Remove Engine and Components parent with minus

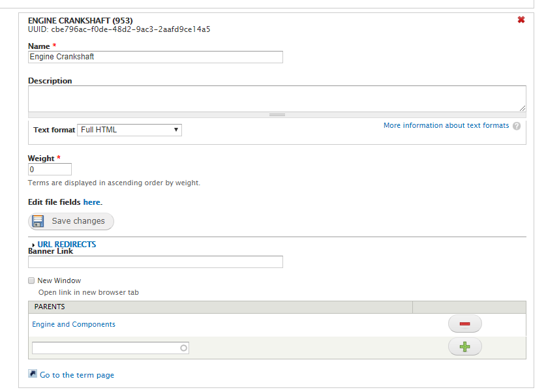pyautogui.click(x=465, y=324)
